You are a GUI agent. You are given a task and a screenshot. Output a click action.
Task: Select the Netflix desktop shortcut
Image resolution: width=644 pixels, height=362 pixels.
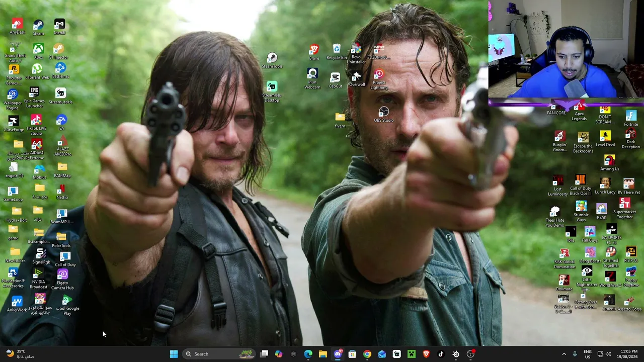[x=62, y=192]
